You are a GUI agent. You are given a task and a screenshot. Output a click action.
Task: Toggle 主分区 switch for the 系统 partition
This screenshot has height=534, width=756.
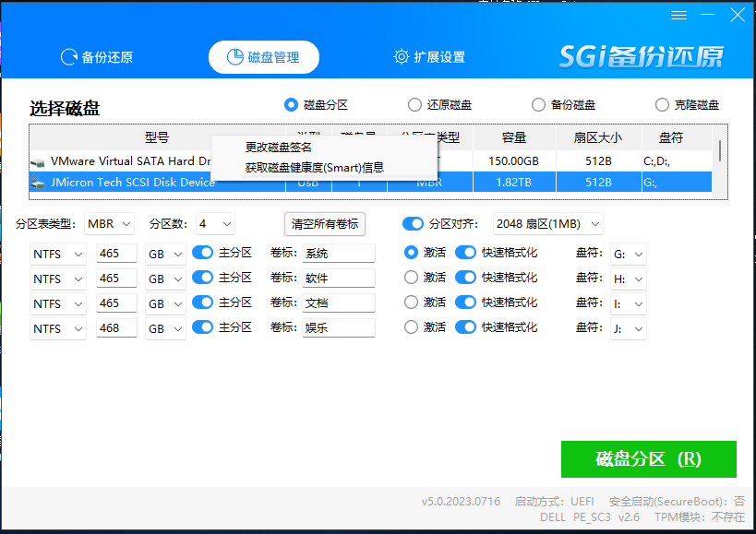click(202, 253)
